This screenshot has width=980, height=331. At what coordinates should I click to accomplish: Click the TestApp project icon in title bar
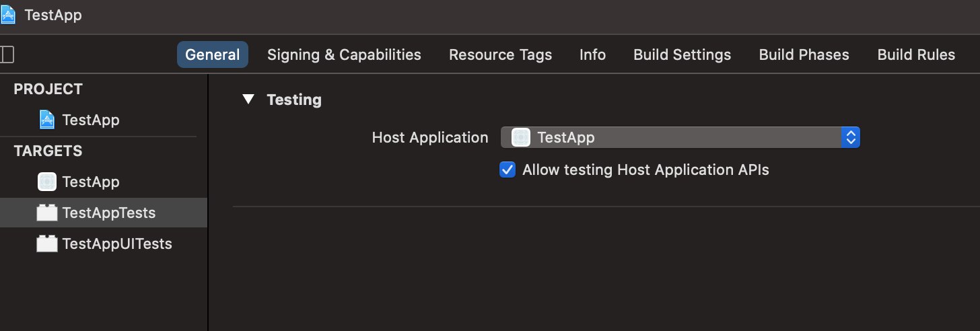pyautogui.click(x=8, y=15)
